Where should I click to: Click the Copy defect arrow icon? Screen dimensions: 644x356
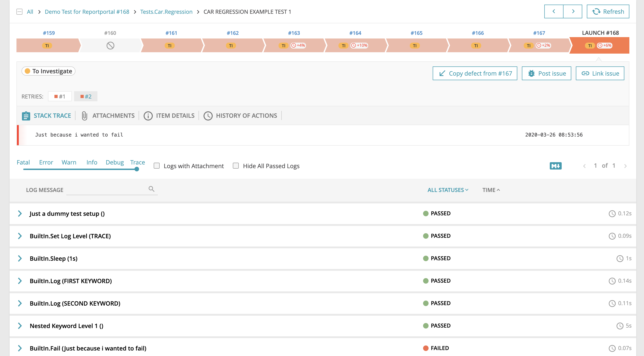pyautogui.click(x=442, y=73)
